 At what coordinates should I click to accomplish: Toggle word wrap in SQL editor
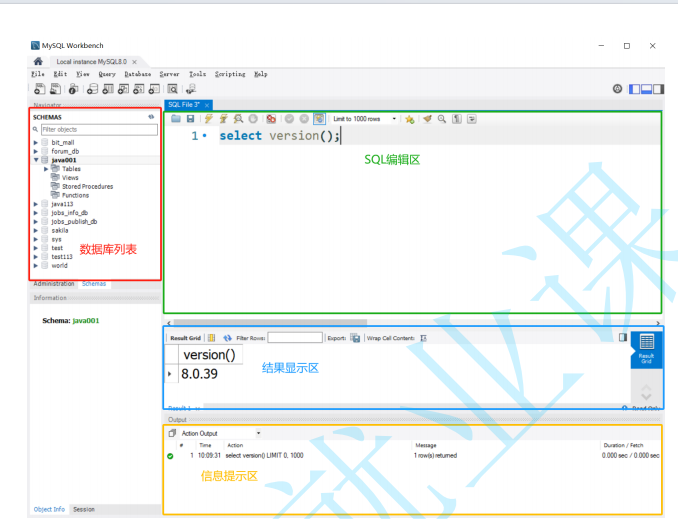pyautogui.click(x=472, y=119)
